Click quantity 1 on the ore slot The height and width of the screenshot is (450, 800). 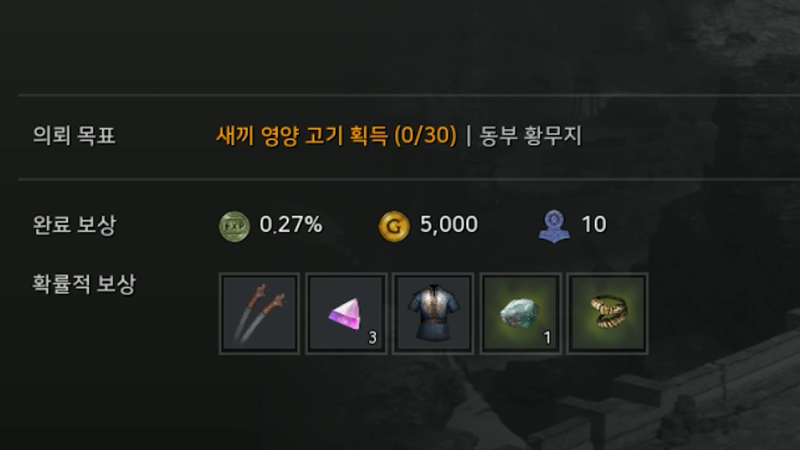547,337
